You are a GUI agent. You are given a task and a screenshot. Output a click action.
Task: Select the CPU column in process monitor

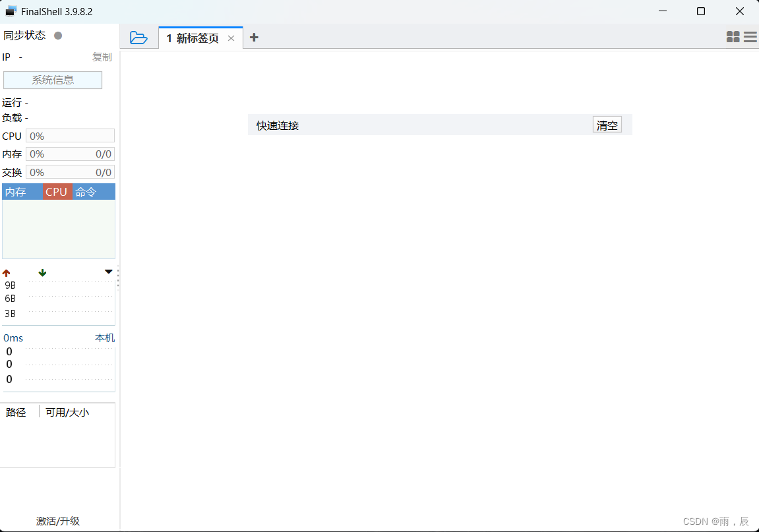[x=57, y=191]
